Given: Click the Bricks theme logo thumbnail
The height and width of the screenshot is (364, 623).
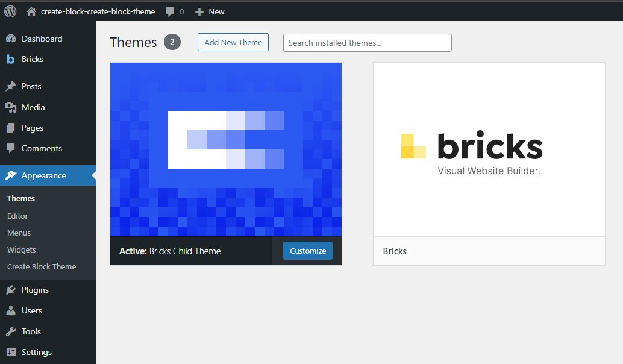Looking at the screenshot, I should point(489,149).
